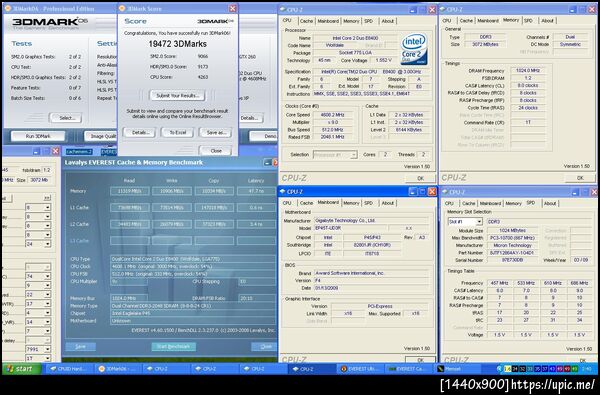Click the Run 3DMark button
This screenshot has width=600, height=395.
[x=38, y=136]
